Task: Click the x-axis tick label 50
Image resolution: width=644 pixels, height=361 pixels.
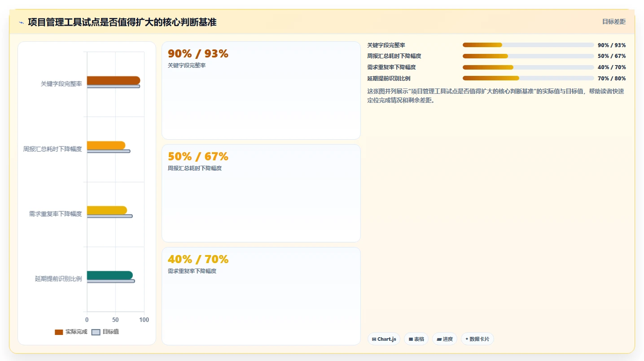Action: [115, 320]
